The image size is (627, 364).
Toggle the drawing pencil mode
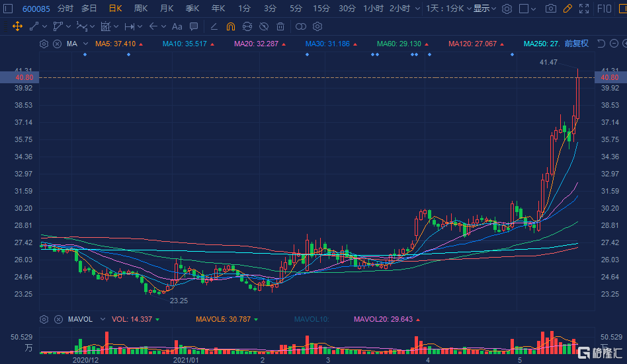pyautogui.click(x=567, y=9)
